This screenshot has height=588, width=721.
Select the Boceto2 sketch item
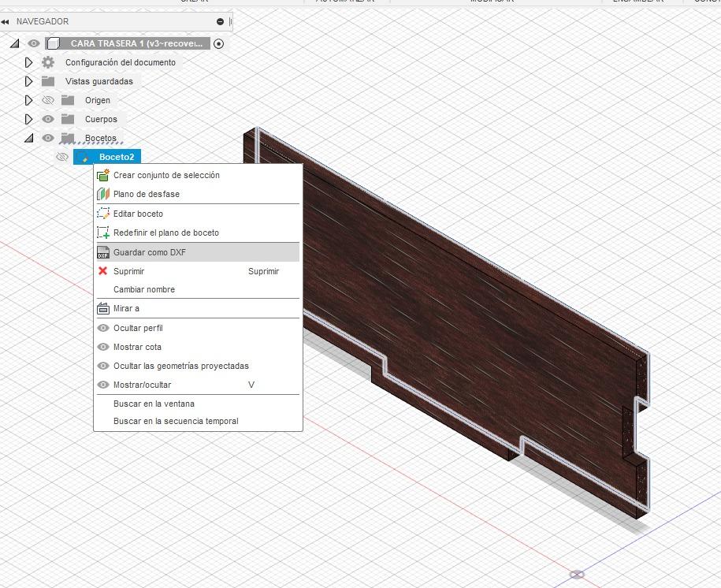tap(106, 157)
